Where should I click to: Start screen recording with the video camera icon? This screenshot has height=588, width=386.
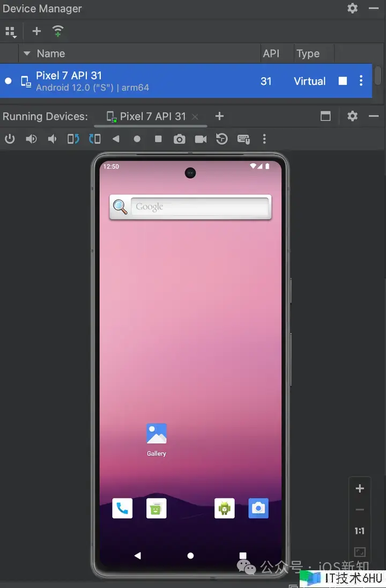(x=201, y=139)
